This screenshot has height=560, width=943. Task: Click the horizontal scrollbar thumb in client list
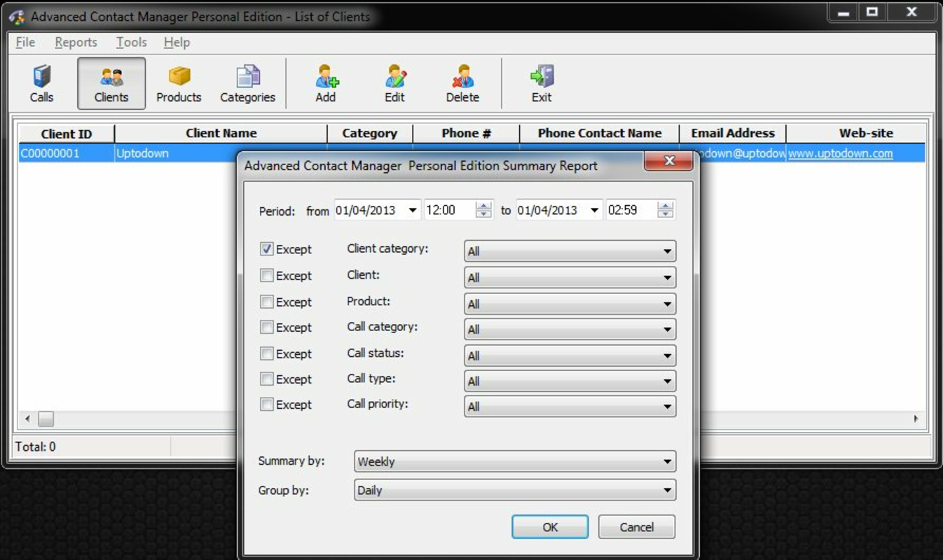click(x=46, y=419)
